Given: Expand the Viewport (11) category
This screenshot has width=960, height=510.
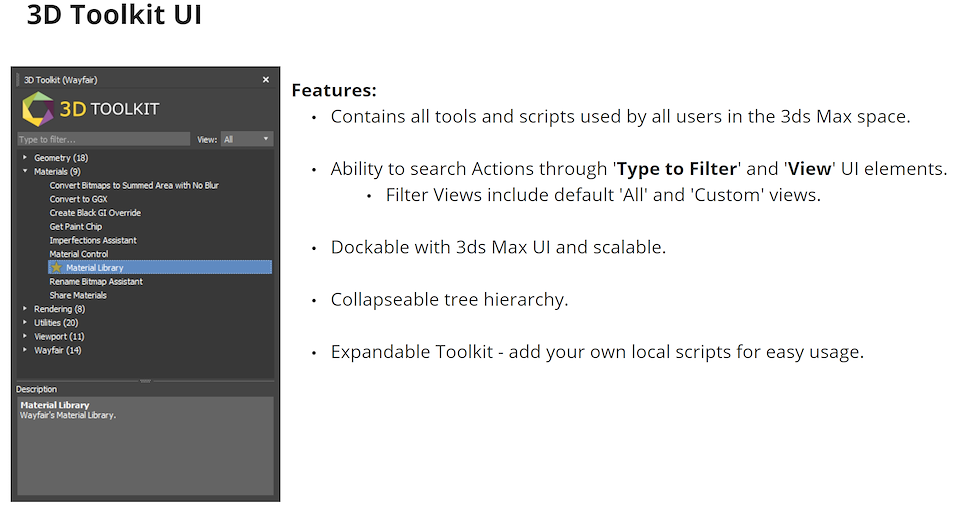Looking at the screenshot, I should pyautogui.click(x=25, y=337).
